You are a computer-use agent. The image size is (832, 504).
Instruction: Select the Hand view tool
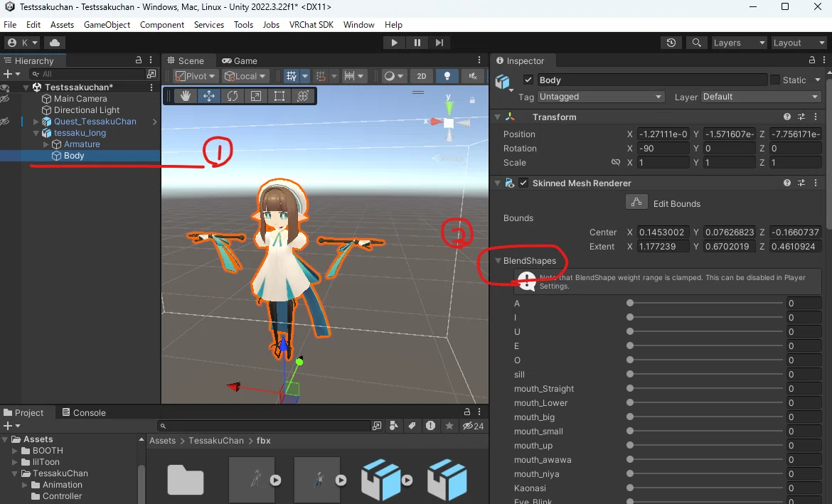pyautogui.click(x=186, y=96)
